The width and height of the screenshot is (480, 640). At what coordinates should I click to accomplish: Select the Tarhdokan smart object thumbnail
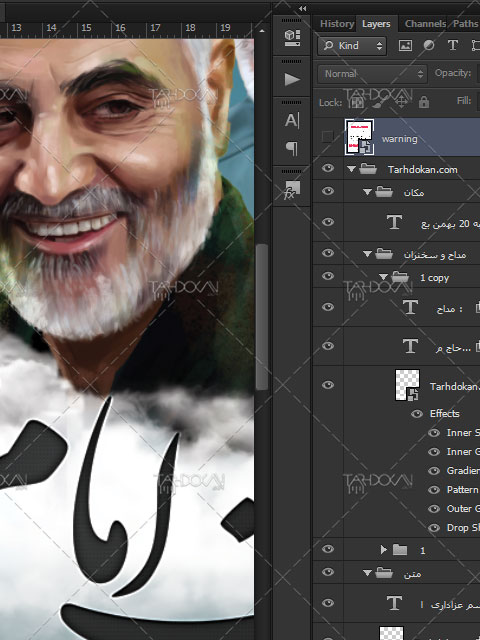[407, 385]
